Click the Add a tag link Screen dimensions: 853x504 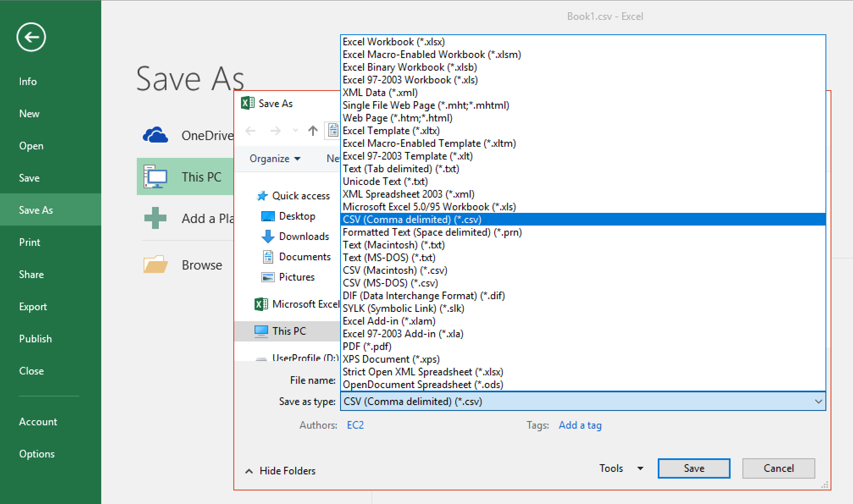[x=580, y=425]
